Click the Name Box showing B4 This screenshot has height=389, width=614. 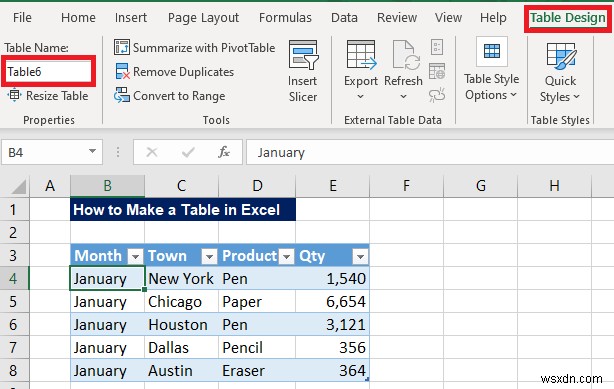coord(52,152)
